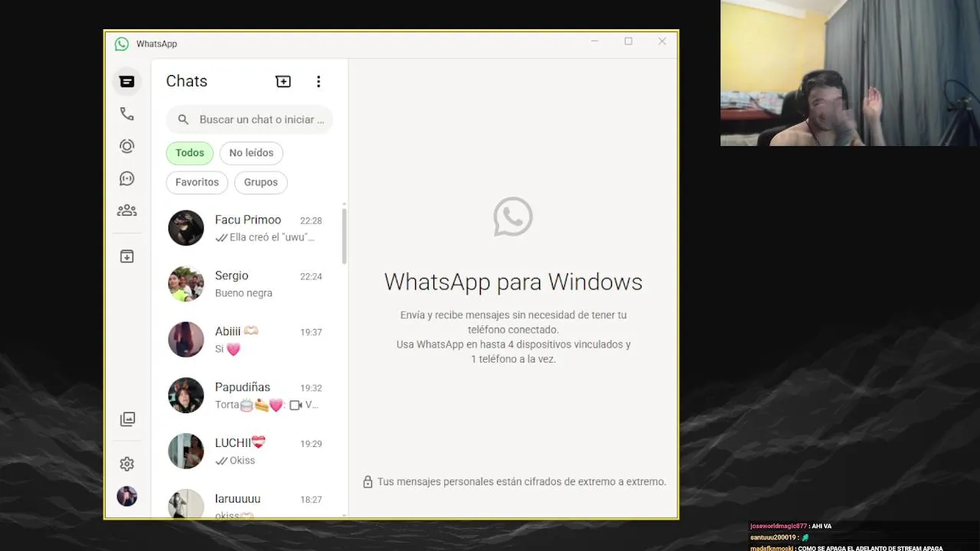The image size is (980, 551).
Task: Select the No leídos filter
Action: pos(251,153)
